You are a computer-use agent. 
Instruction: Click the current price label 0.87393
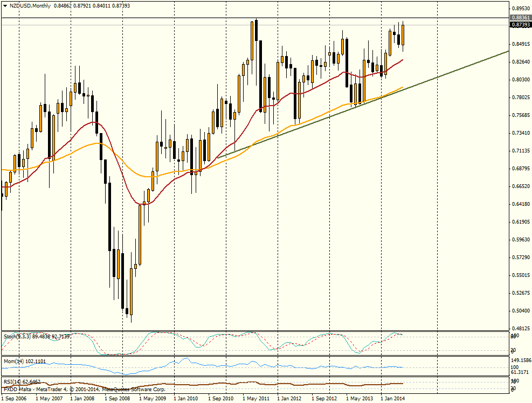520,25
